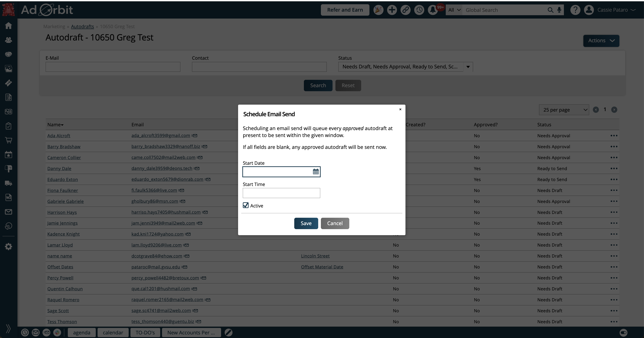The width and height of the screenshot is (644, 338).
Task: Click the voice search microphone icon
Action: (559, 10)
